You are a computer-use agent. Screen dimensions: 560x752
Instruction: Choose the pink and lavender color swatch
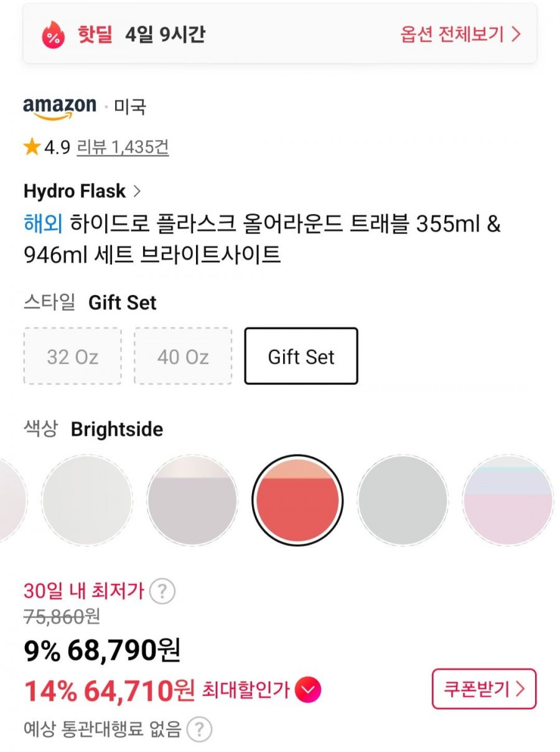[508, 500]
